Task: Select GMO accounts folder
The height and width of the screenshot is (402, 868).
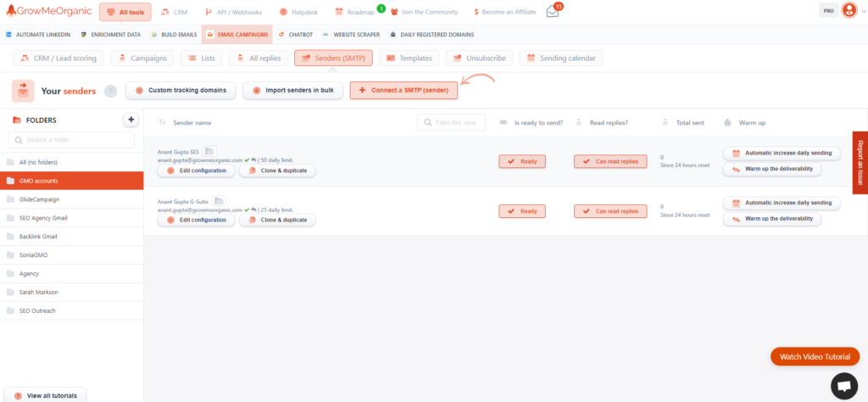Action: coord(72,181)
